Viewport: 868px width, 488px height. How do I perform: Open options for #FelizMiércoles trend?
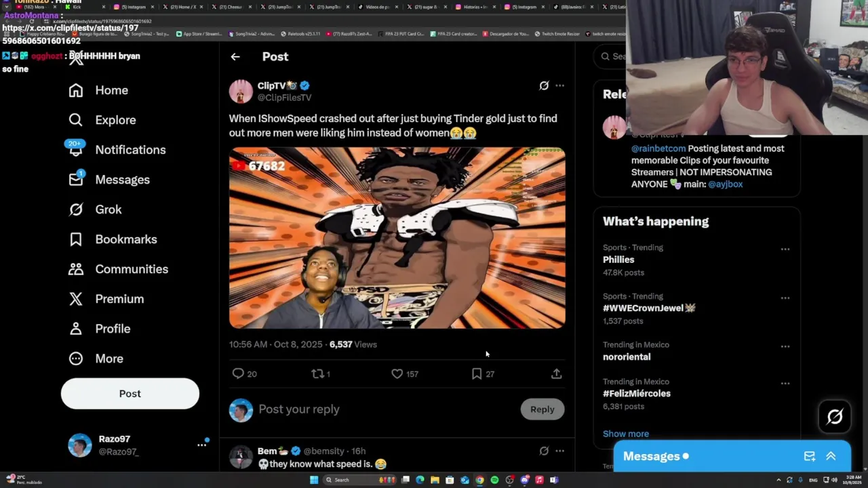(x=785, y=384)
